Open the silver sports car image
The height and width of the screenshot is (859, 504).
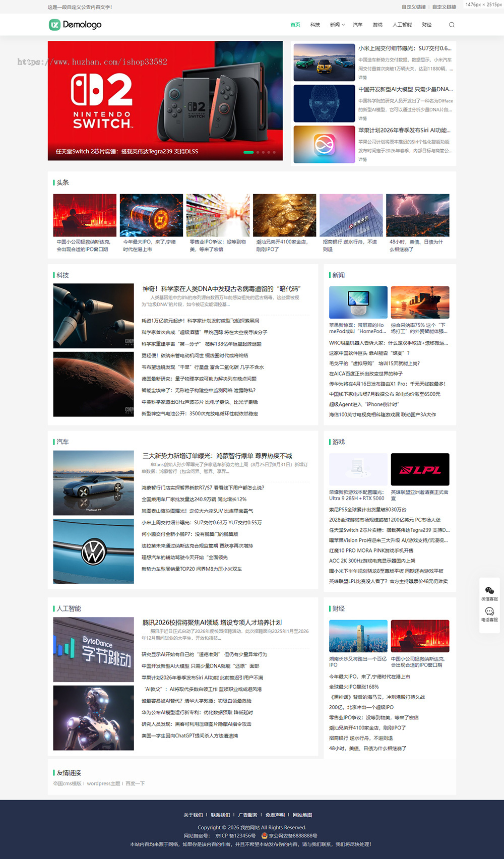click(x=94, y=482)
